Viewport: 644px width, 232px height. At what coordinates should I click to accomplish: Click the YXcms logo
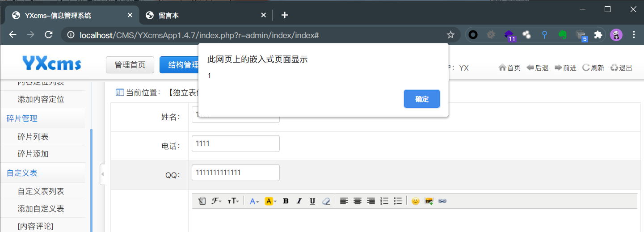click(x=52, y=63)
